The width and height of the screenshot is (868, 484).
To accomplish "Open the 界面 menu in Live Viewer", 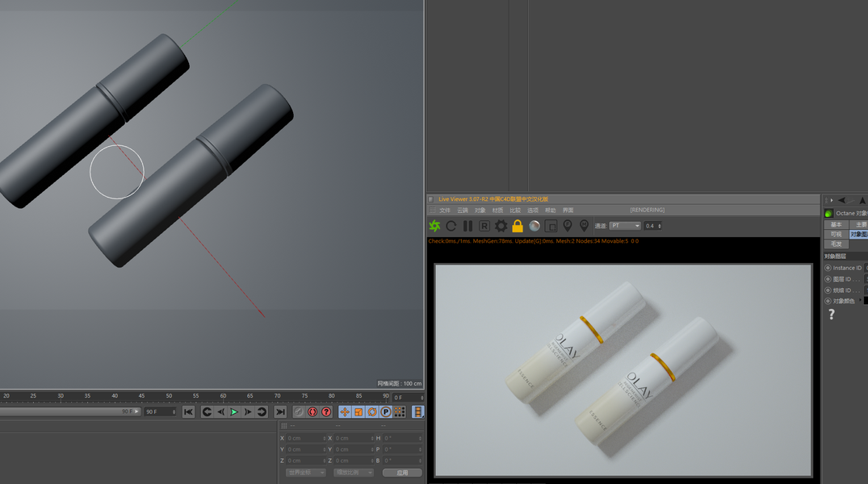I will [x=568, y=211].
